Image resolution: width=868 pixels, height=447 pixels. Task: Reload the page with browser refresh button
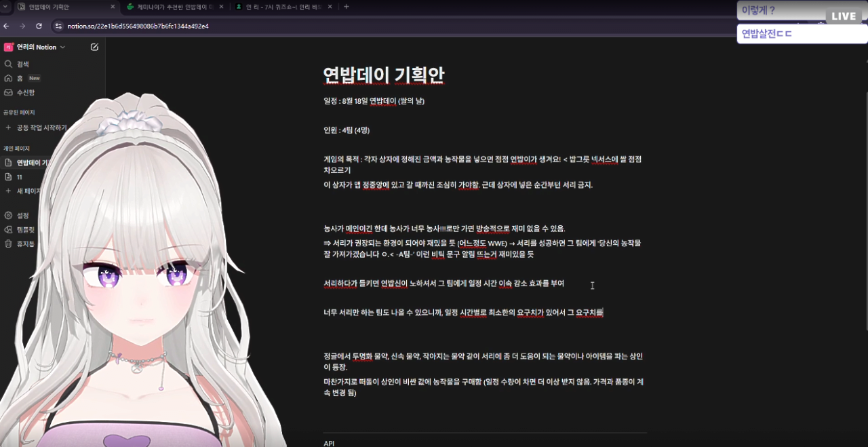(x=39, y=26)
